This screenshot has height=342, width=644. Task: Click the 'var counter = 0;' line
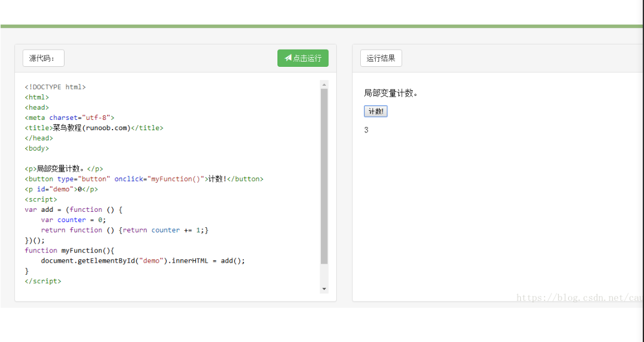(74, 220)
